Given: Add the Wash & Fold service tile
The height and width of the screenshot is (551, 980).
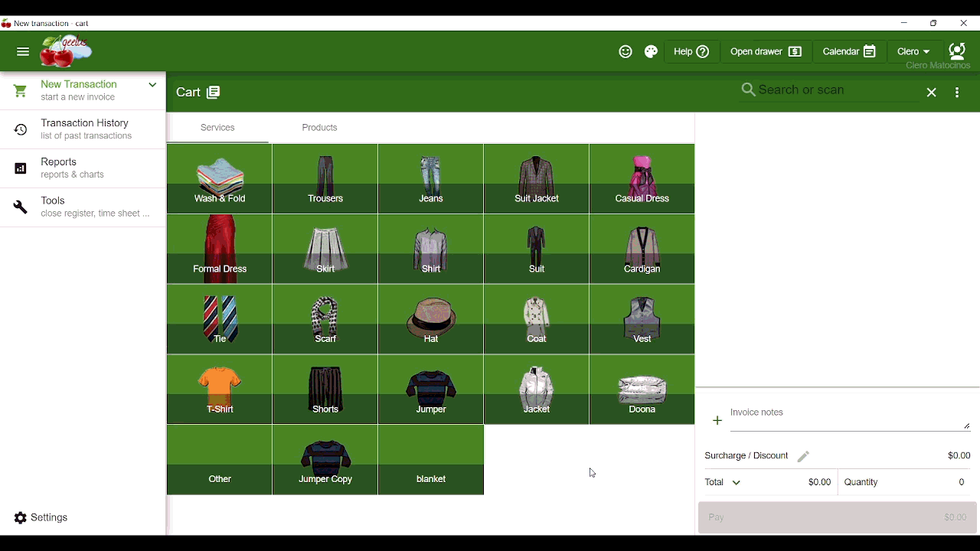Looking at the screenshot, I should [220, 179].
